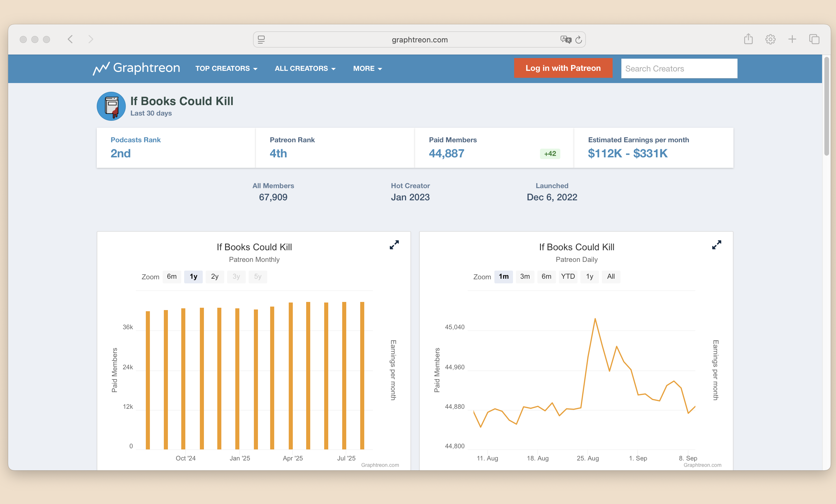
Task: Open the browser share icon
Action: coord(748,39)
